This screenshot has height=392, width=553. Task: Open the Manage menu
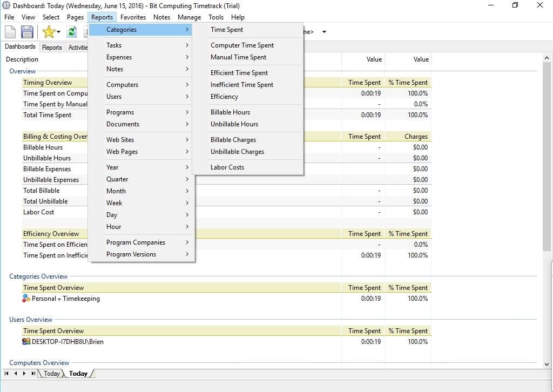189,17
